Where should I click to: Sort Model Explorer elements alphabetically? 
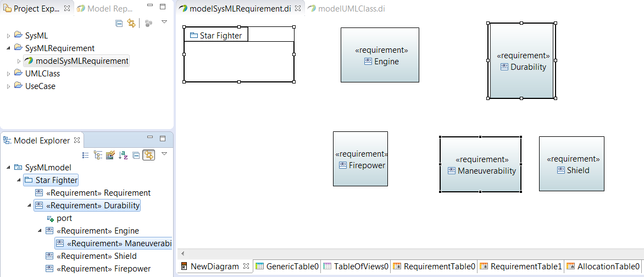click(123, 155)
